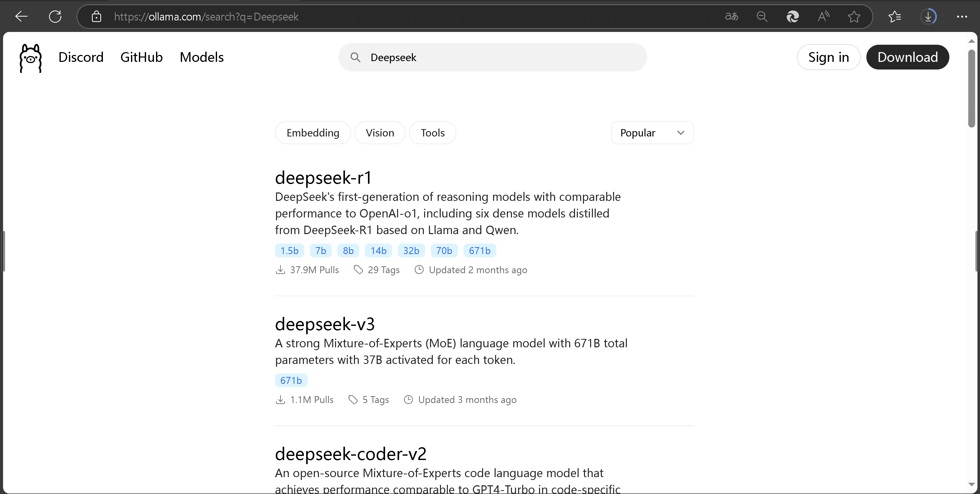Open the Discord link

[81, 57]
